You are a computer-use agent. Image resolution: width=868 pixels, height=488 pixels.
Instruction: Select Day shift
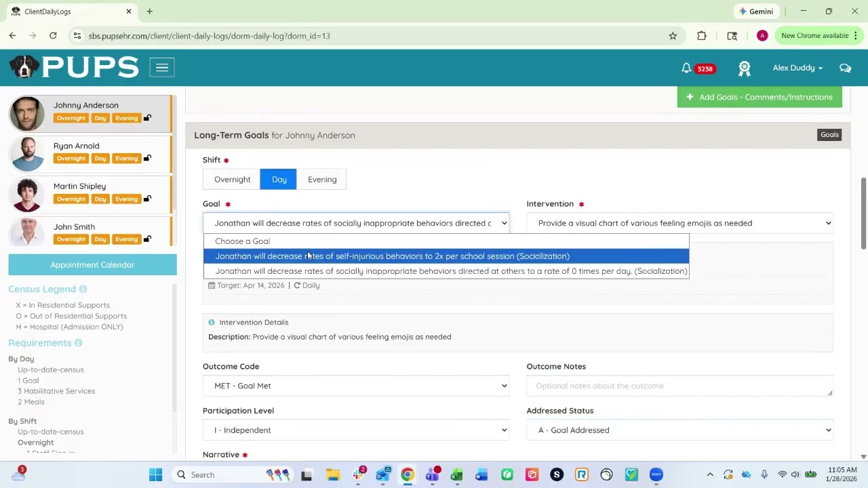279,179
